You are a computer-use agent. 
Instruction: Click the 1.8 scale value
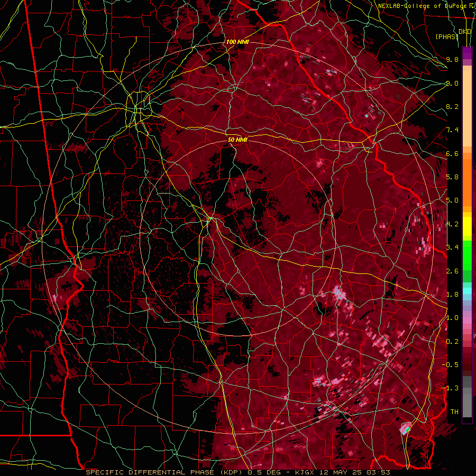[x=452, y=295]
